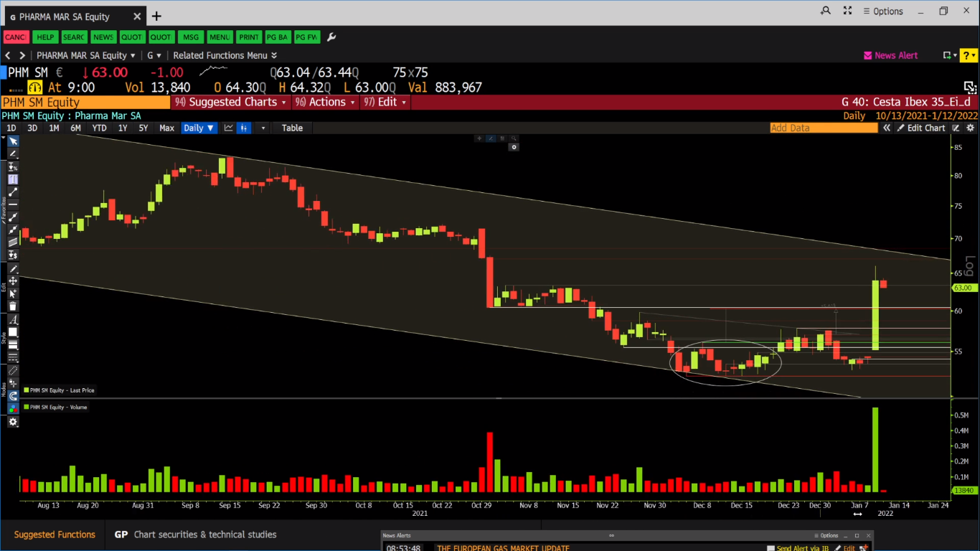Open the font style 'A' tool
980x551 pixels.
13,319
